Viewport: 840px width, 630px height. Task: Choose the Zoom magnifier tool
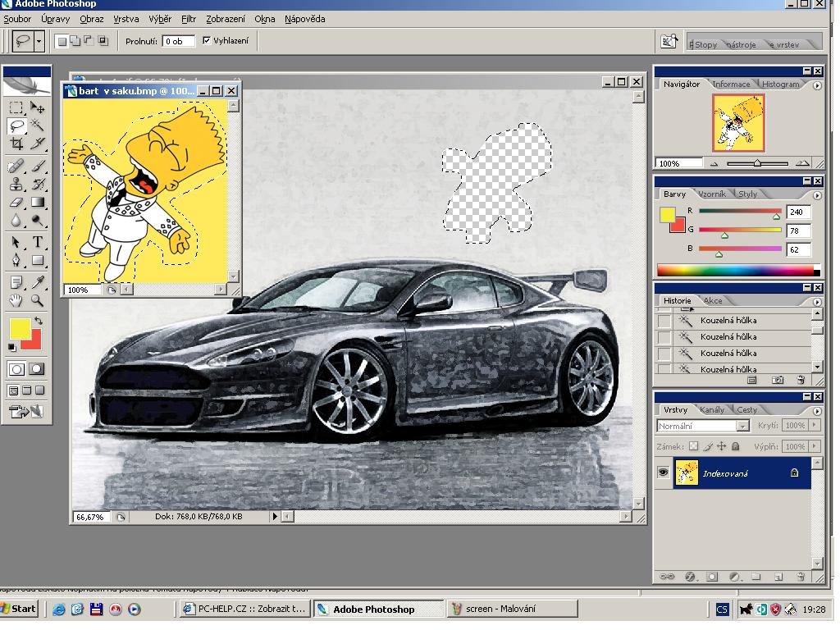click(38, 300)
